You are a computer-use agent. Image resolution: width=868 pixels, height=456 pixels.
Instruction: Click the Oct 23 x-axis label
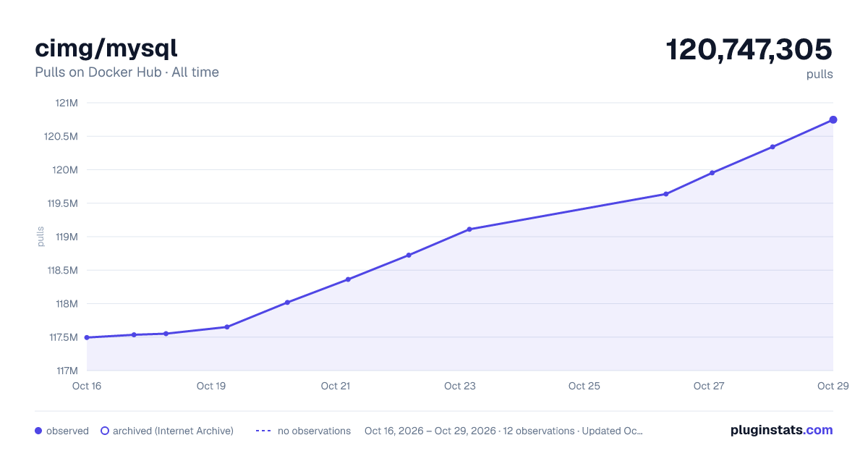(460, 386)
